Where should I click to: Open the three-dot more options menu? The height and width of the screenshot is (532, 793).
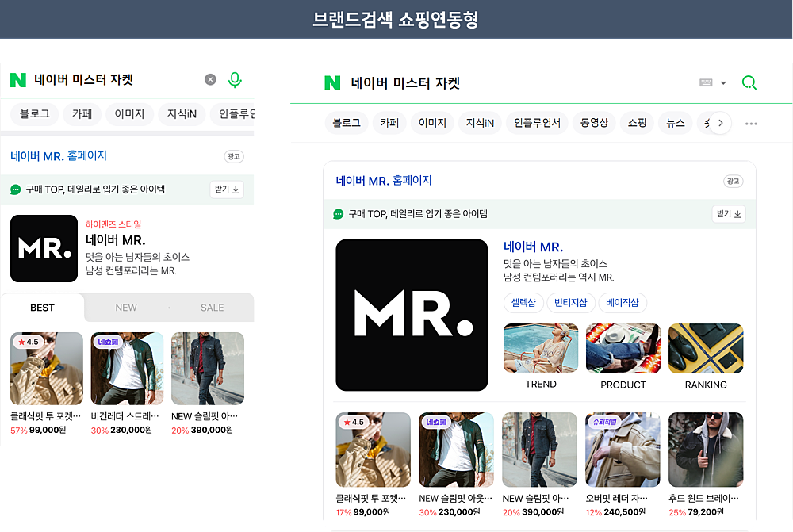(x=751, y=124)
